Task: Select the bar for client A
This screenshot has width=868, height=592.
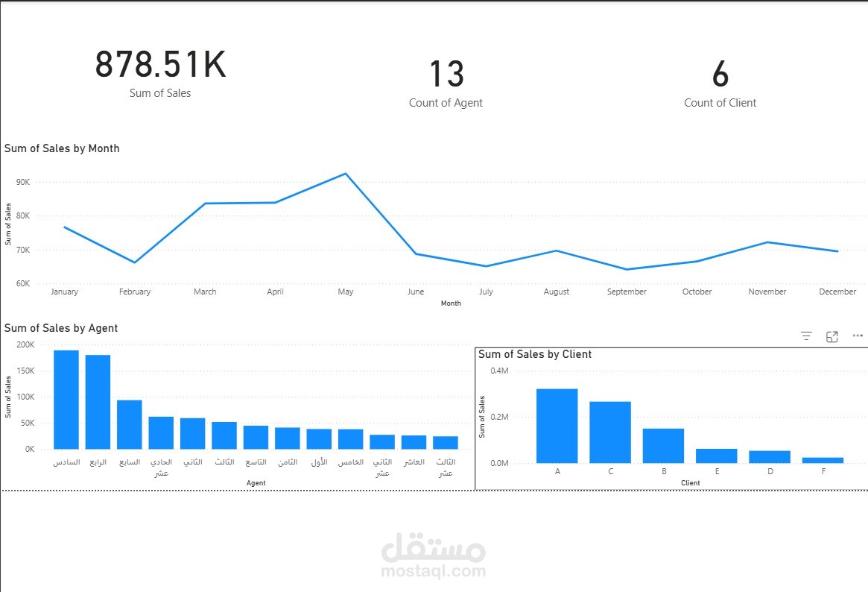Action: coord(557,426)
